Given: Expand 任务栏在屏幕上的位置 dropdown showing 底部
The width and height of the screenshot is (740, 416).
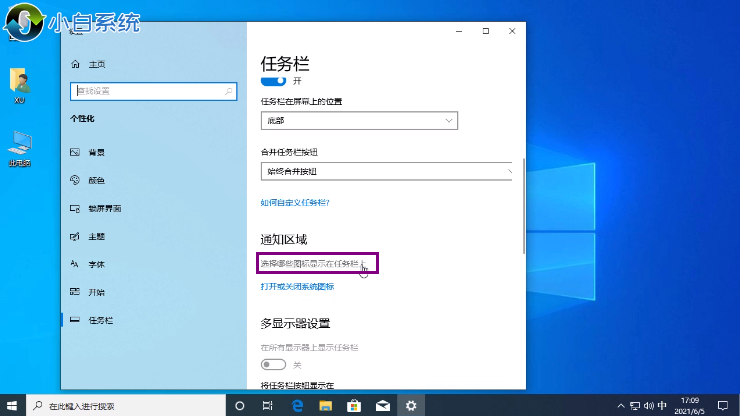Looking at the screenshot, I should tap(359, 120).
